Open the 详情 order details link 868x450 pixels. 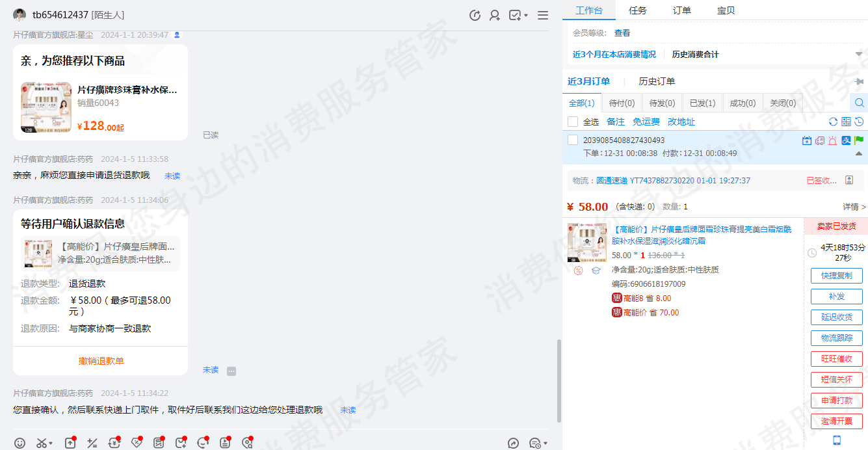pos(854,207)
